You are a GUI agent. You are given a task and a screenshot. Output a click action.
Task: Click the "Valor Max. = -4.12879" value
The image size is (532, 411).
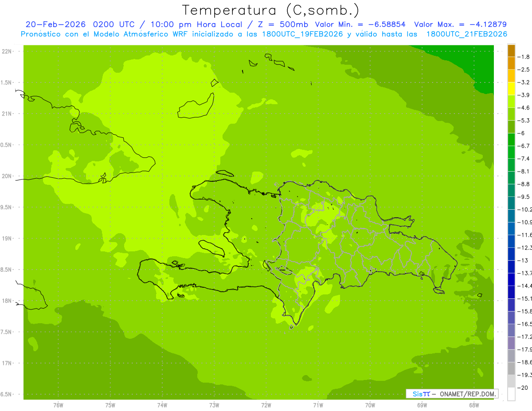(460, 24)
